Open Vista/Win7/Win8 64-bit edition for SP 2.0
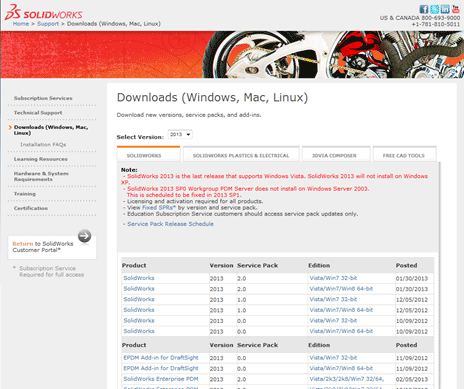This screenshot has width=464, height=389. [341, 289]
